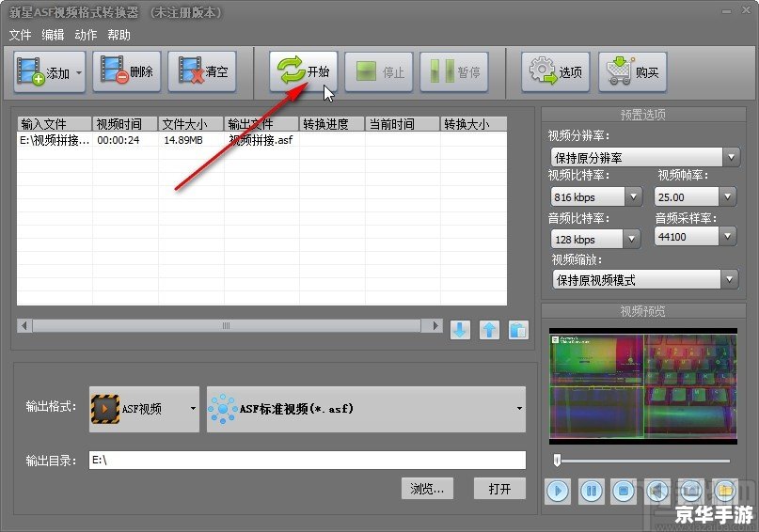Click the file list's horizontal scrollbar thumb
Image resolution: width=759 pixels, height=532 pixels.
[x=226, y=325]
